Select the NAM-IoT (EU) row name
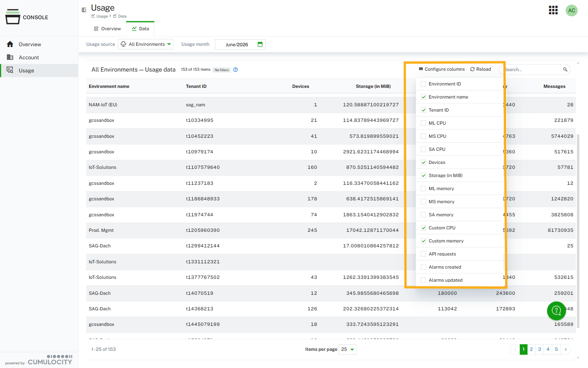The height and width of the screenshot is (368, 588). tap(103, 105)
